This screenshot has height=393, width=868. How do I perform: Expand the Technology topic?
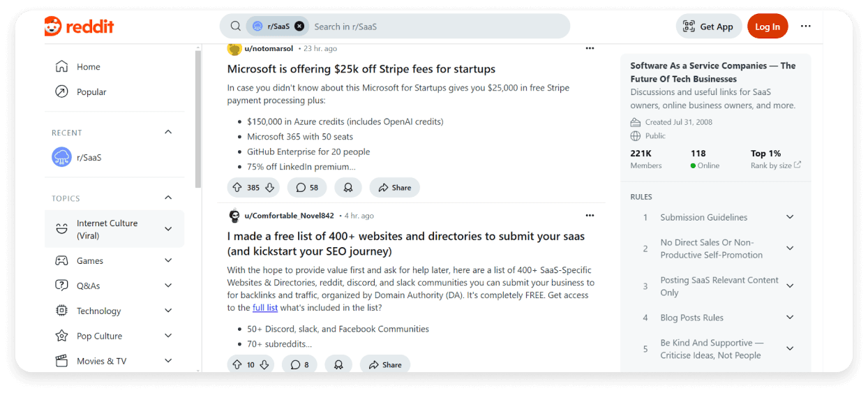click(x=168, y=311)
